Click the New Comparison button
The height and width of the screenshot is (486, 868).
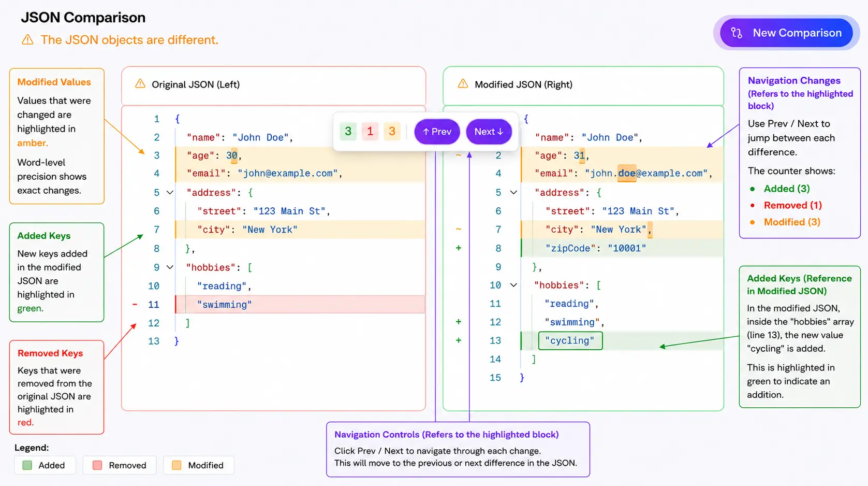click(x=786, y=33)
